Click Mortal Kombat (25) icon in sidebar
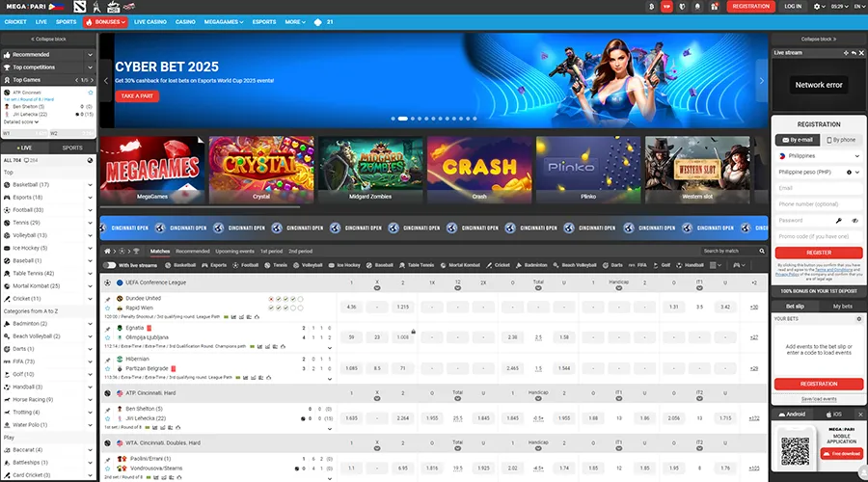This screenshot has width=868, height=482. point(7,286)
